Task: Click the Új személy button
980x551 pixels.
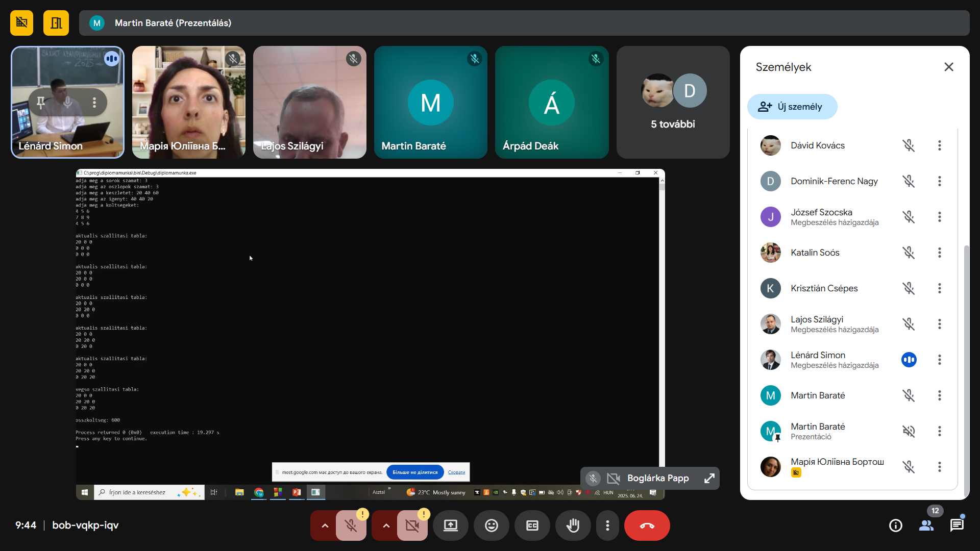Action: [x=792, y=107]
